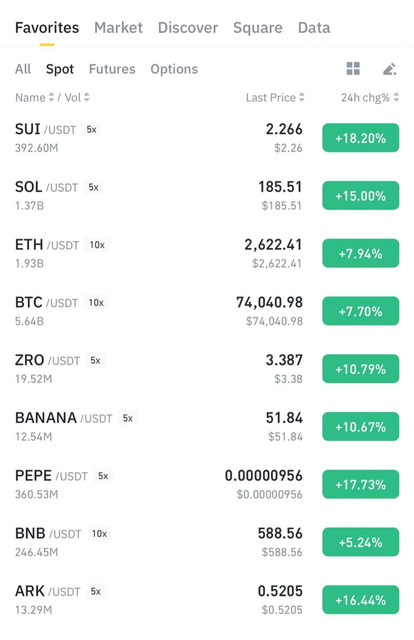The height and width of the screenshot is (640, 414).
Task: Sort by 24h chg% arrows
Action: click(x=396, y=98)
